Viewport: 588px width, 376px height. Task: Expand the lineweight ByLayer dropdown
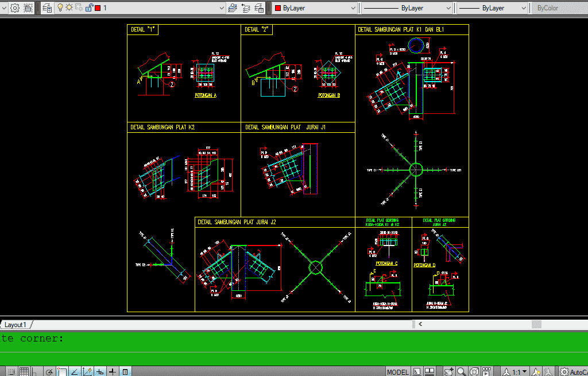point(493,8)
